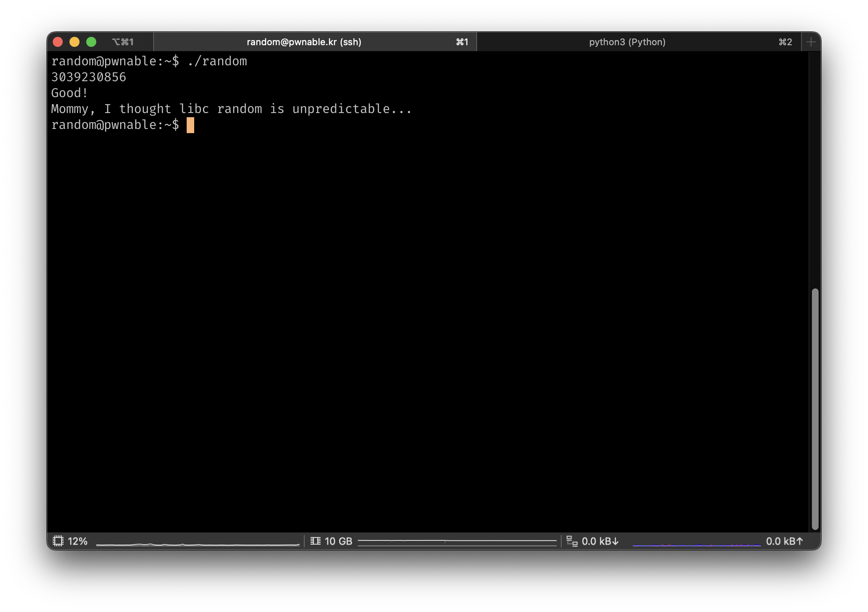The image size is (868, 612).
Task: Click the 3039230856 number in terminal output
Action: pos(88,77)
